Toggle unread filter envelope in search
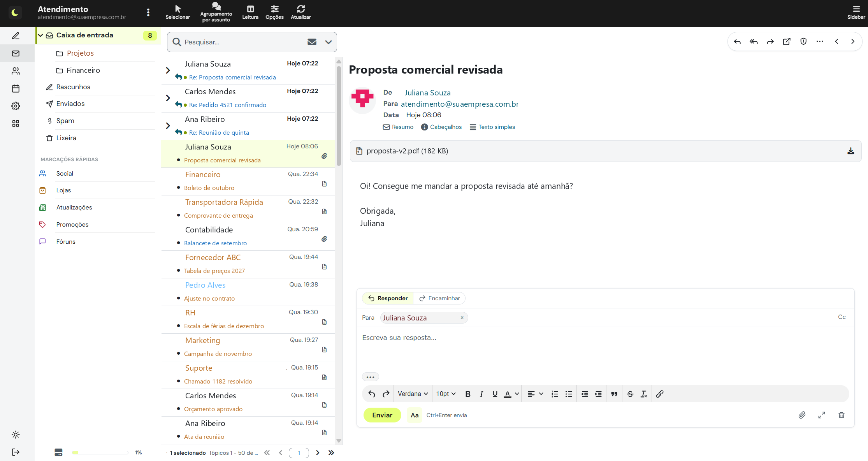The width and height of the screenshot is (868, 461). pyautogui.click(x=312, y=42)
